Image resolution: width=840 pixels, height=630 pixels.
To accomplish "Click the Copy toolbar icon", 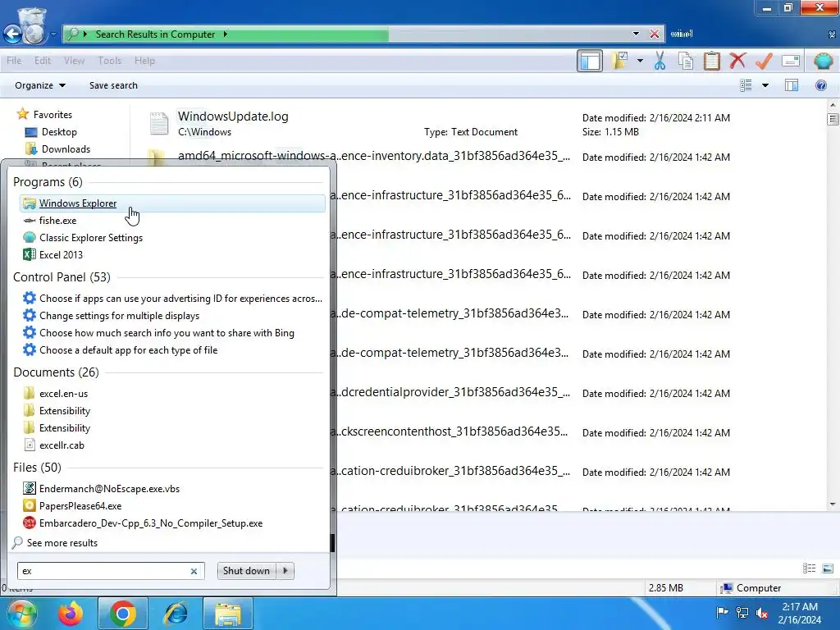I will (686, 61).
